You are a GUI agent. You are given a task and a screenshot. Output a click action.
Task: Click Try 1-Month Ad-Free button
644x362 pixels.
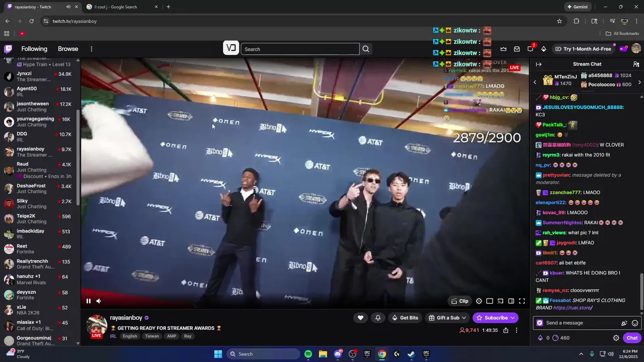583,49
